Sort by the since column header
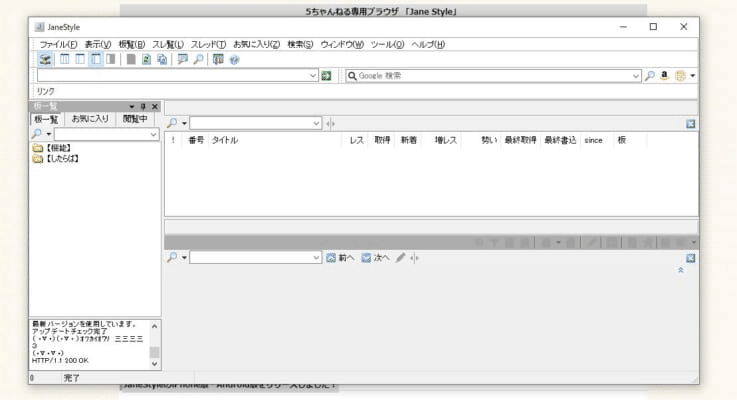This screenshot has width=737, height=400. (x=593, y=140)
